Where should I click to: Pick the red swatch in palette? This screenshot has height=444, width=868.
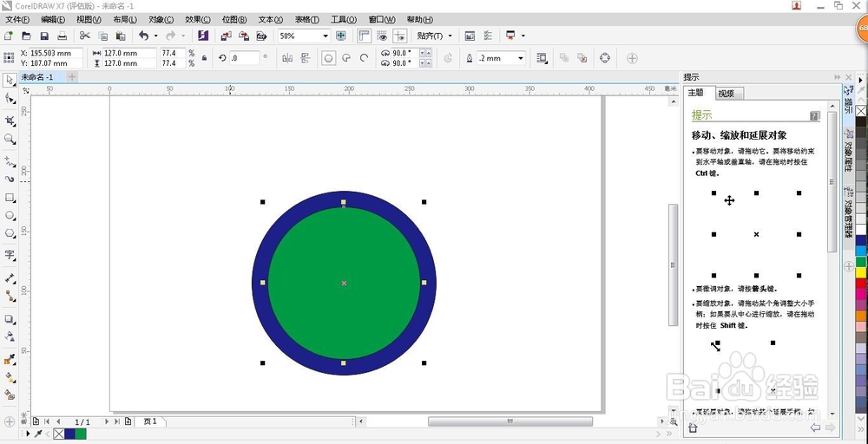pyautogui.click(x=861, y=284)
